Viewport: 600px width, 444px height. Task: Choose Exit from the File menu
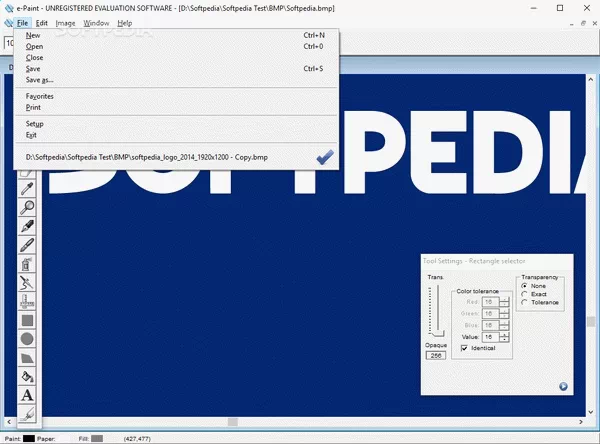click(x=176, y=135)
